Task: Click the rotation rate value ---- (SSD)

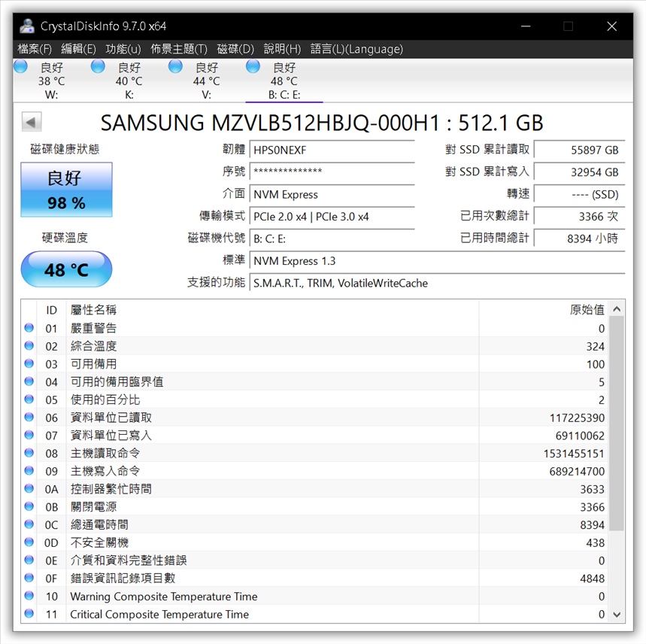Action: pos(579,194)
